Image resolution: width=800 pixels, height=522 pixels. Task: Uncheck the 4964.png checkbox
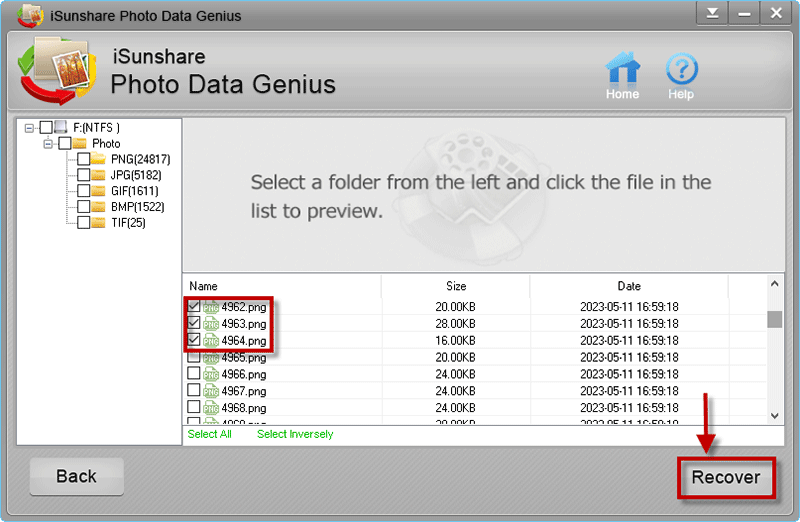(x=193, y=340)
